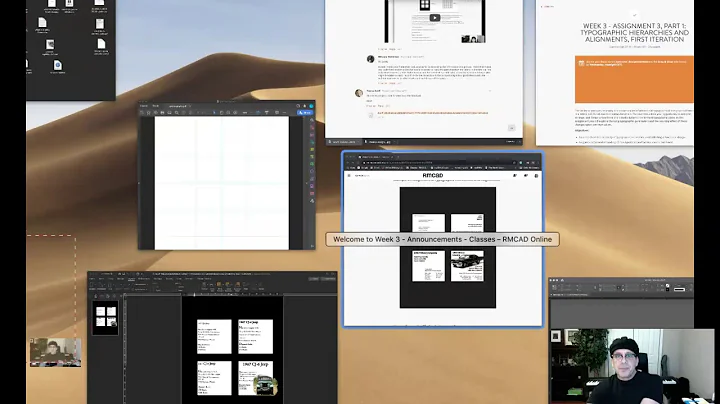The height and width of the screenshot is (404, 720).
Task: Click the RMCAD logo in the Chrome page
Action: coord(433,175)
